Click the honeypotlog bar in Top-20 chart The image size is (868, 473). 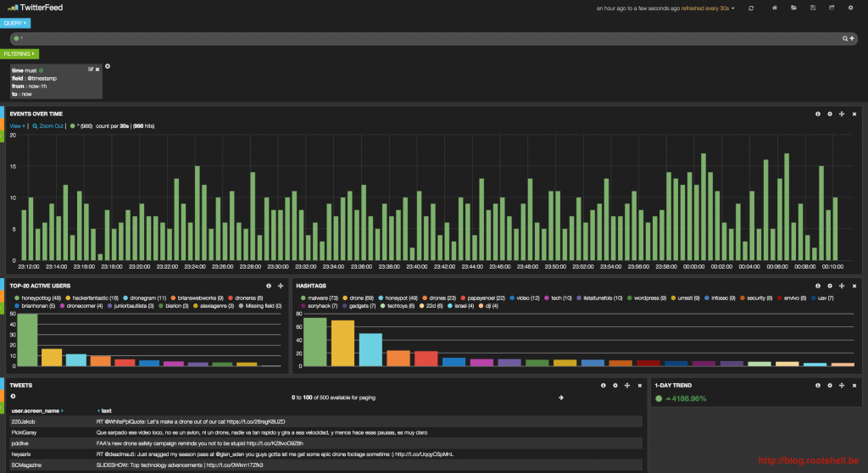pos(28,340)
